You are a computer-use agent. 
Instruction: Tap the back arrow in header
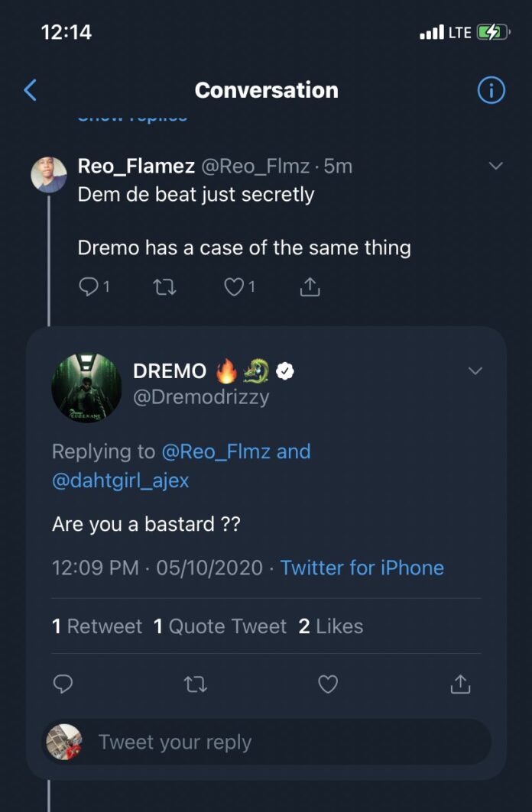31,90
